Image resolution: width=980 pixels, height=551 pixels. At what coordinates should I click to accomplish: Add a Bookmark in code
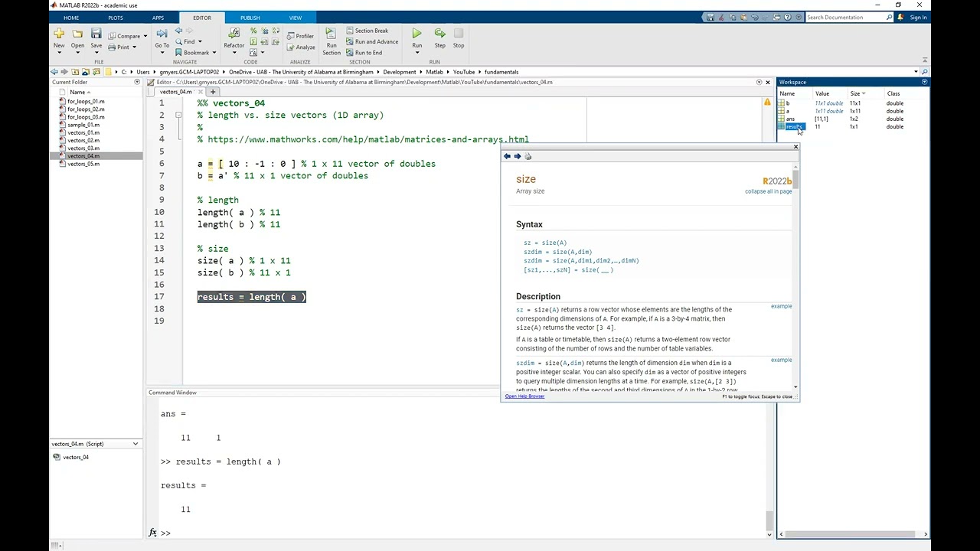192,53
